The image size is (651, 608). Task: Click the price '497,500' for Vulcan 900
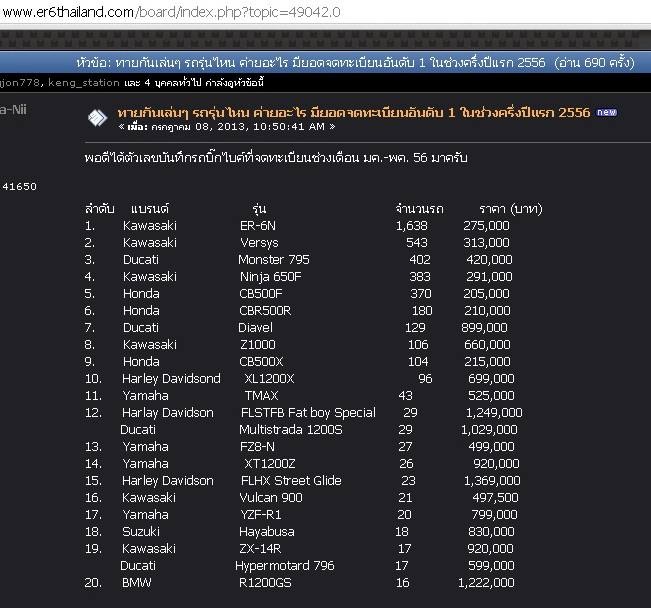(495, 498)
